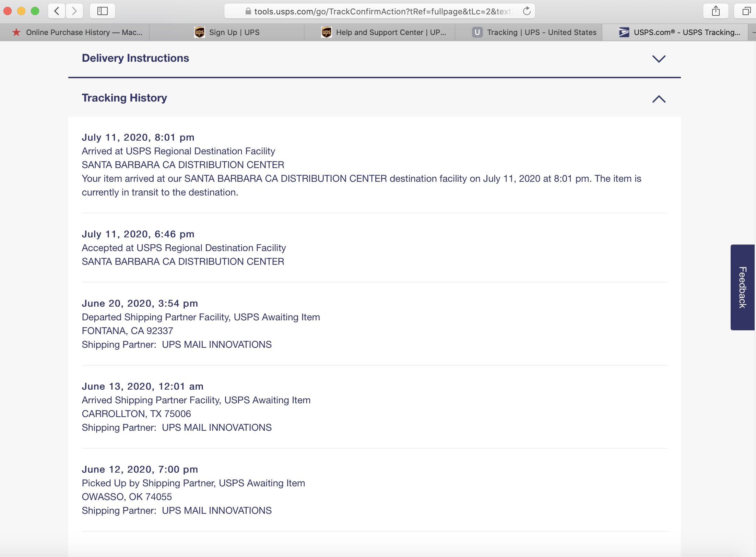Image resolution: width=756 pixels, height=557 pixels.
Task: Click 'OWASSO, OK 74055' location
Action: click(127, 497)
